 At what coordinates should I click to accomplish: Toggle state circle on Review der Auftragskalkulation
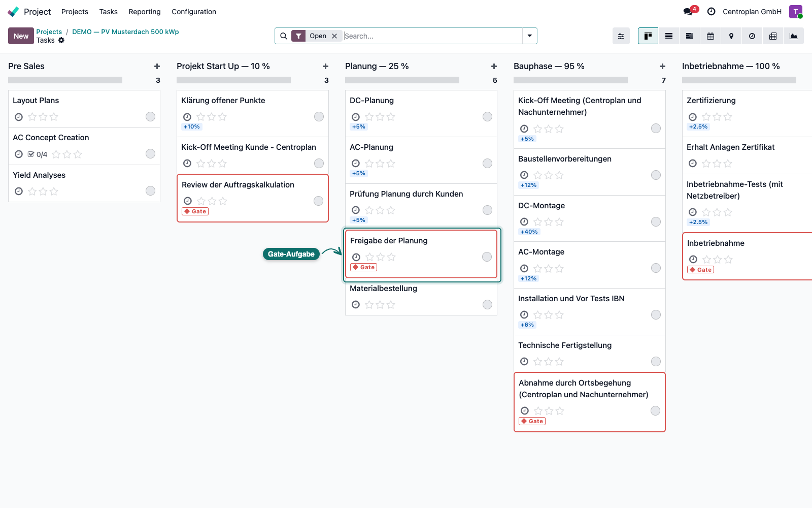(319, 201)
